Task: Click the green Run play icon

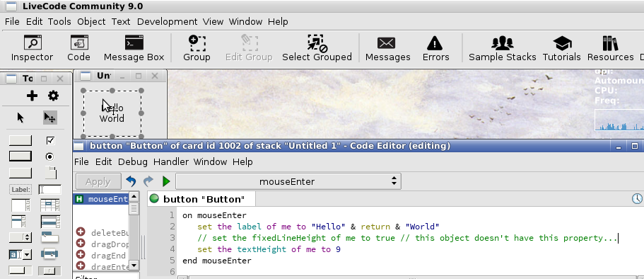Action: (166, 181)
